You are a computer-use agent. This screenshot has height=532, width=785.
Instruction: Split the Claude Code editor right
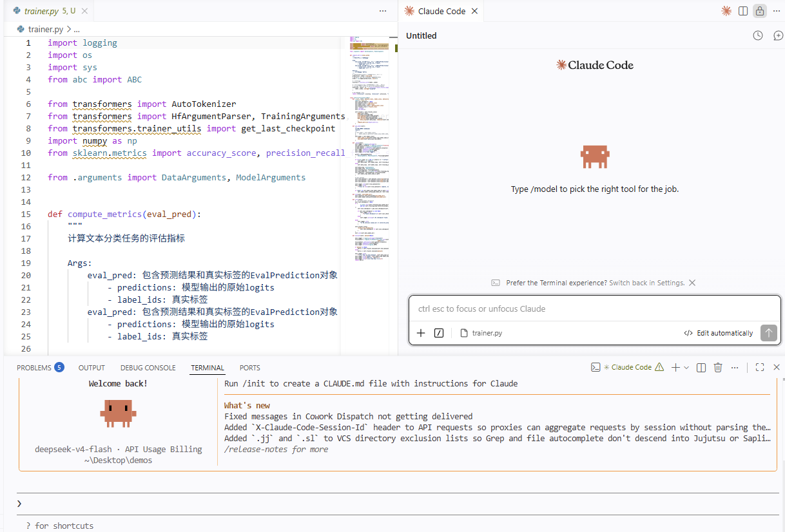pyautogui.click(x=743, y=11)
